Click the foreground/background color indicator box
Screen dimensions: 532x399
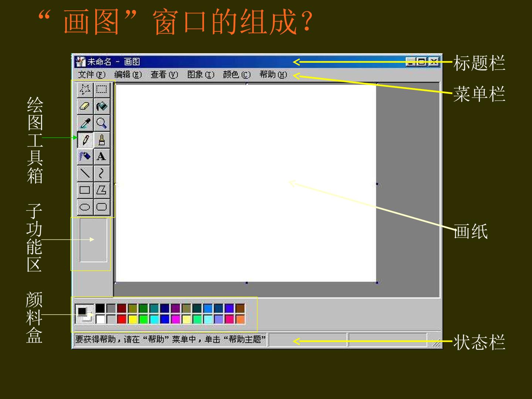click(85, 314)
